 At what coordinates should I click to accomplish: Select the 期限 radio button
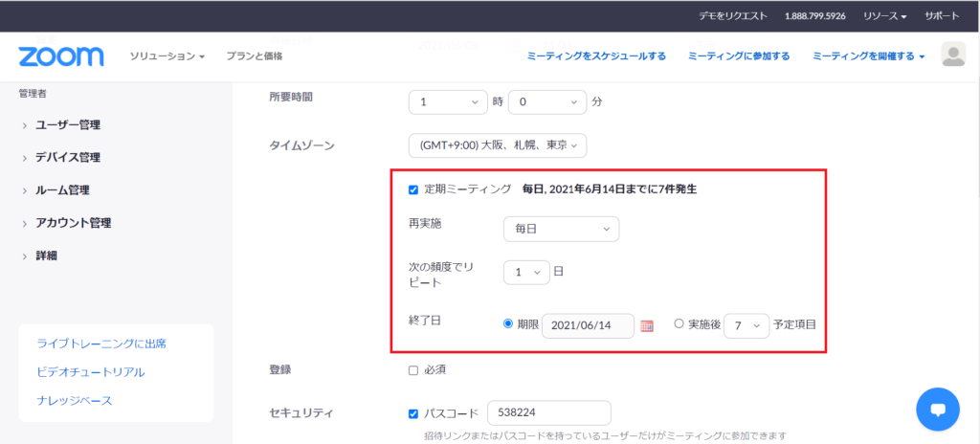(508, 324)
